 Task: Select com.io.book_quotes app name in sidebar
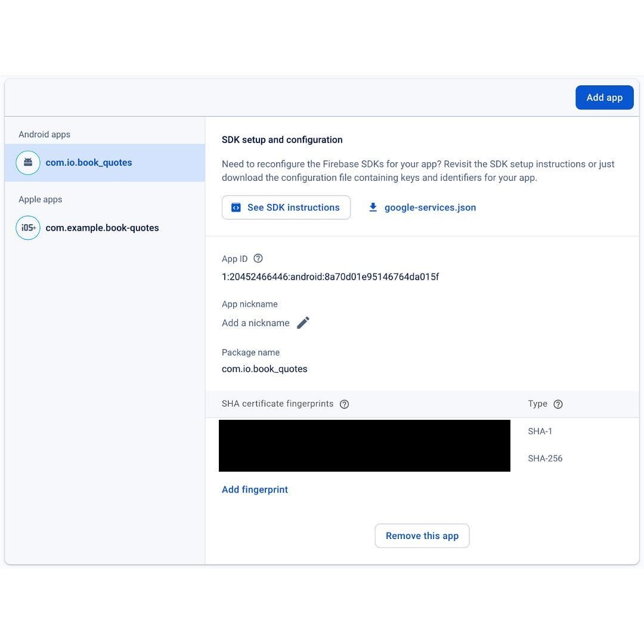(89, 163)
